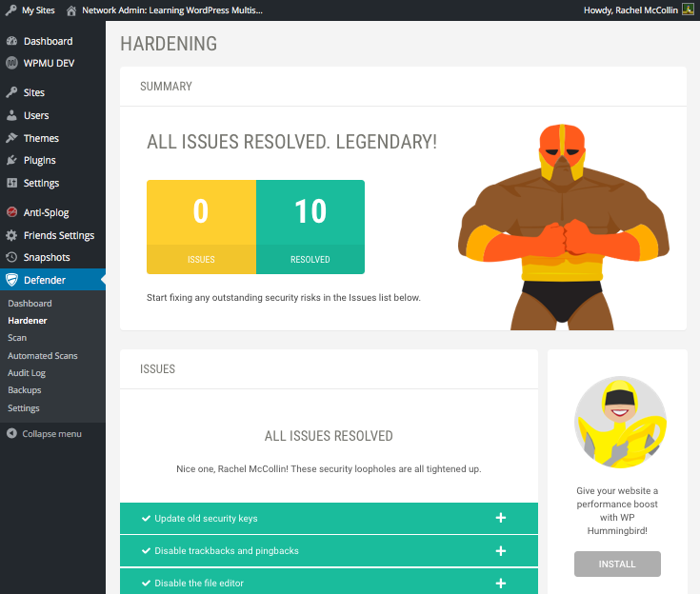700x594 pixels.
Task: Click the masked wrestler illustration
Action: click(564, 227)
